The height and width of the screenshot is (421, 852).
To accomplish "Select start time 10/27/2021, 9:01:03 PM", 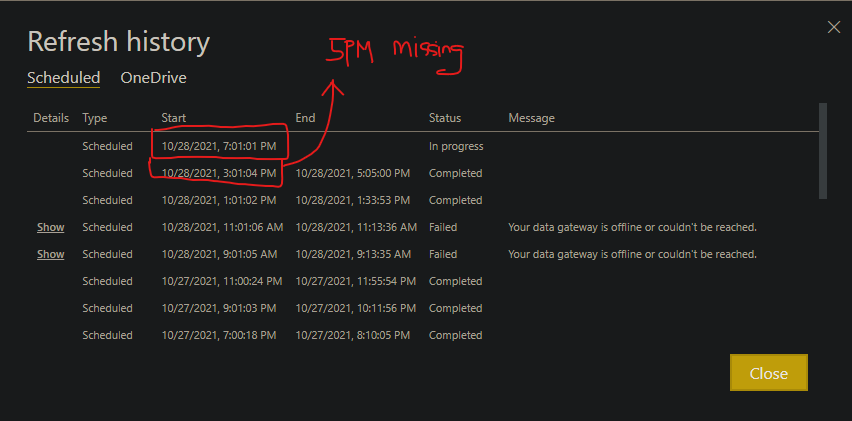I will click(x=219, y=308).
